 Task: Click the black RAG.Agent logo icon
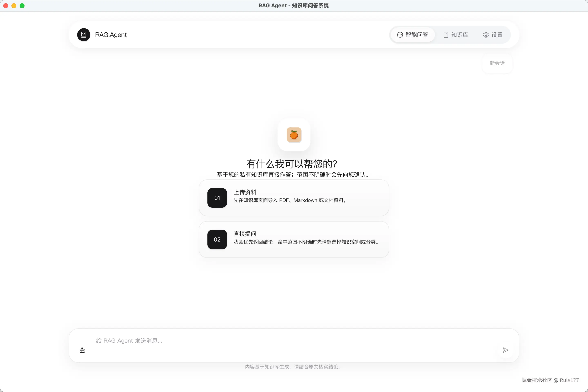pyautogui.click(x=84, y=35)
